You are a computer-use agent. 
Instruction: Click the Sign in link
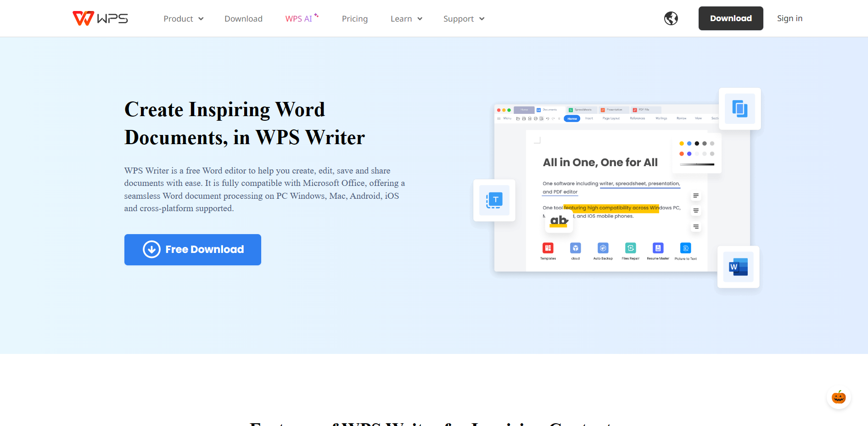[790, 18]
